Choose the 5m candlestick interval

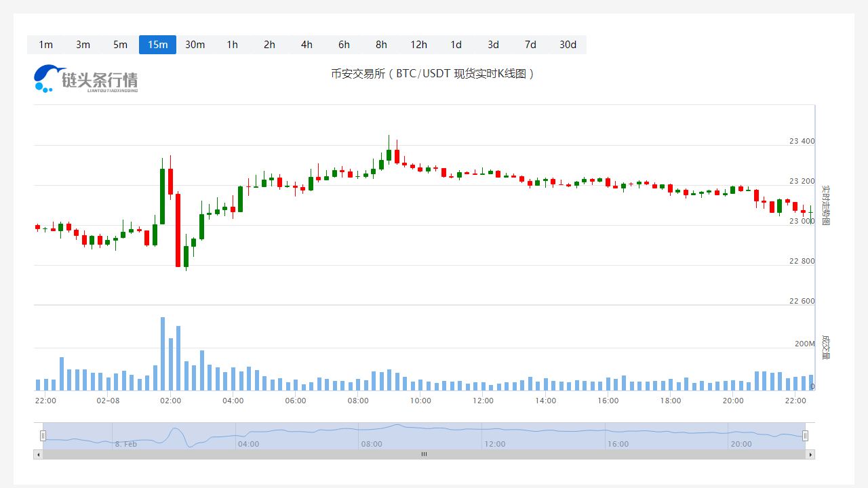tap(120, 45)
